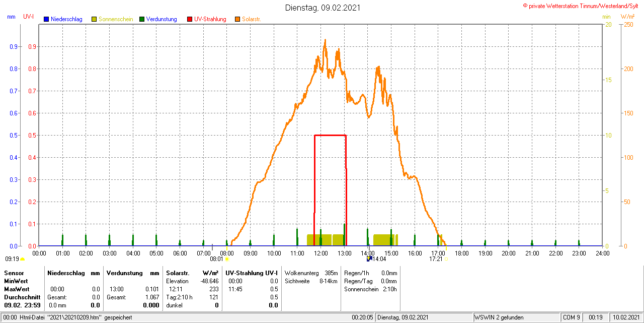The height and width of the screenshot is (323, 644).
Task: Click the Regen/Tag 0.0mm entry
Action: click(370, 281)
